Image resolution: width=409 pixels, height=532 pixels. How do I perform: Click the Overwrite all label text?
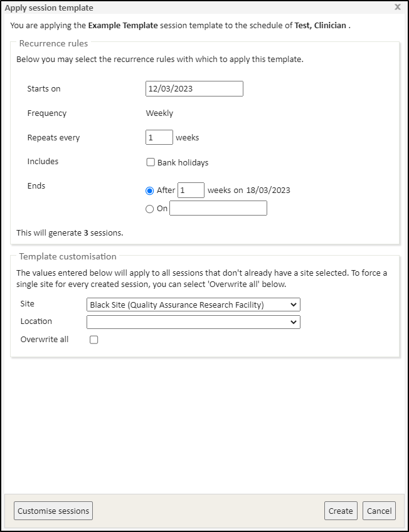(45, 340)
